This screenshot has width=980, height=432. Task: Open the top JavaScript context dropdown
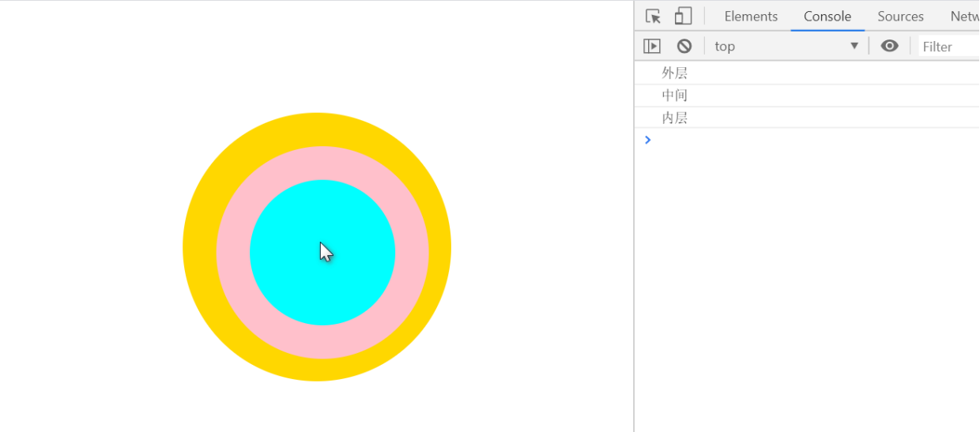[786, 46]
